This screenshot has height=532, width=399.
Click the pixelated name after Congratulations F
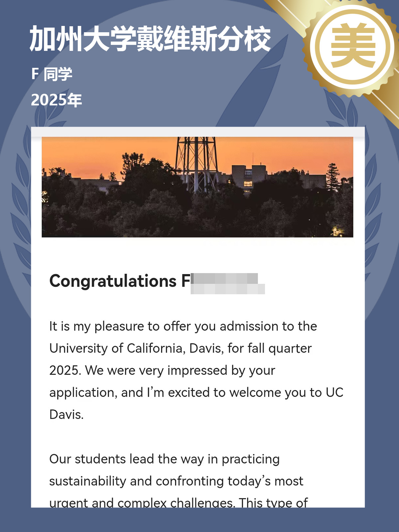click(x=228, y=284)
